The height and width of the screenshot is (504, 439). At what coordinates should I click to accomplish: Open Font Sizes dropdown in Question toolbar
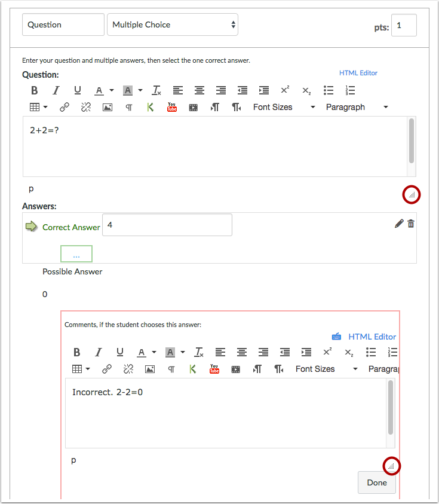(x=284, y=107)
